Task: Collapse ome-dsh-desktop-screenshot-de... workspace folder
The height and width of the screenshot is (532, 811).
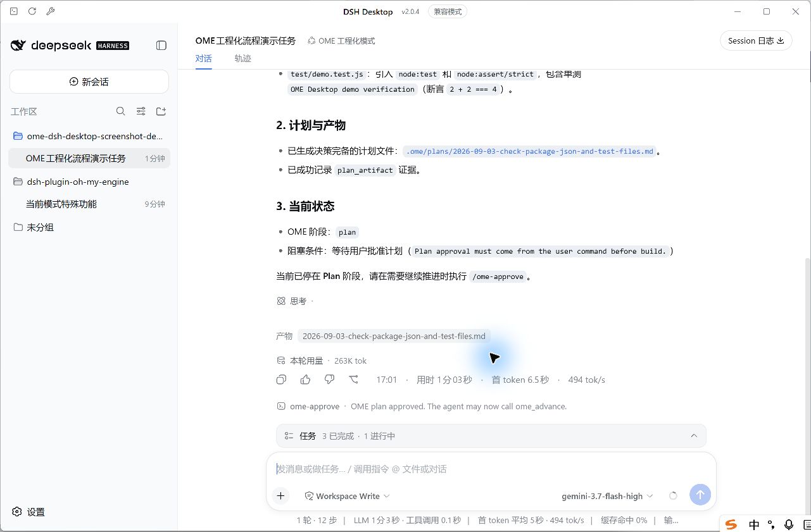Action: [x=89, y=136]
